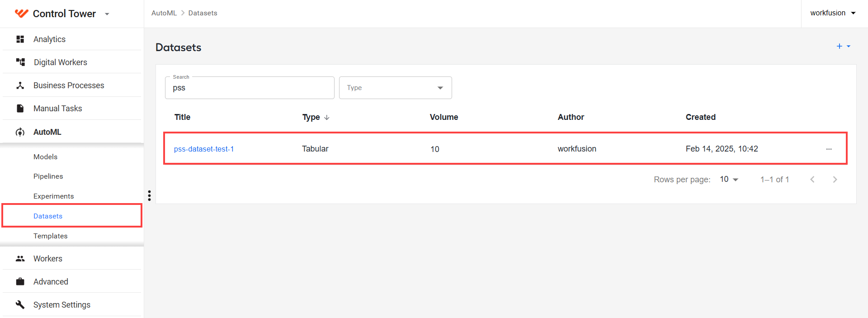Open the workfusion user menu
This screenshot has width=868, height=318.
[x=833, y=13]
